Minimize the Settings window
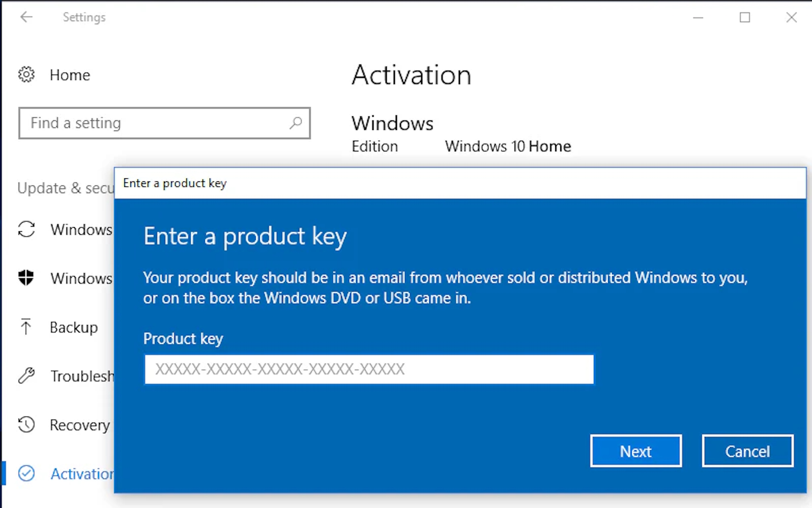This screenshot has width=812, height=508. pos(698,17)
